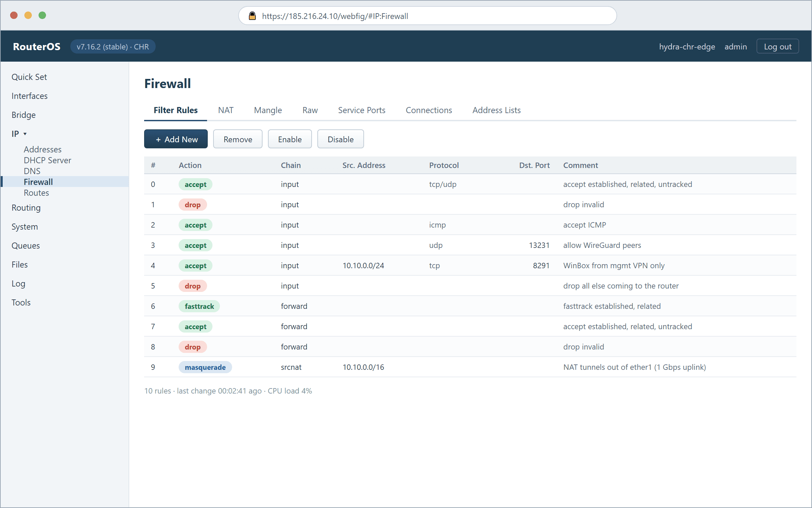Sort by the Action column header
This screenshot has width=812, height=508.
point(190,165)
